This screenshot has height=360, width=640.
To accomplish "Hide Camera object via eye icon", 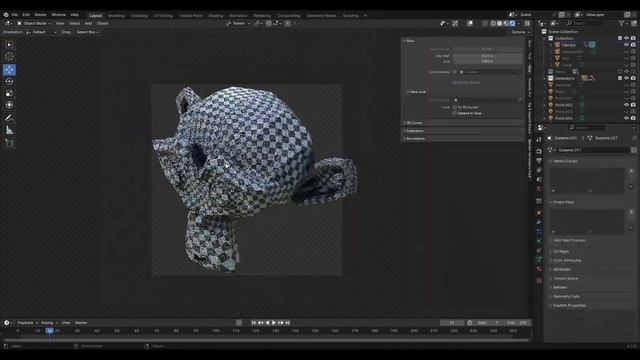I will 627,45.
